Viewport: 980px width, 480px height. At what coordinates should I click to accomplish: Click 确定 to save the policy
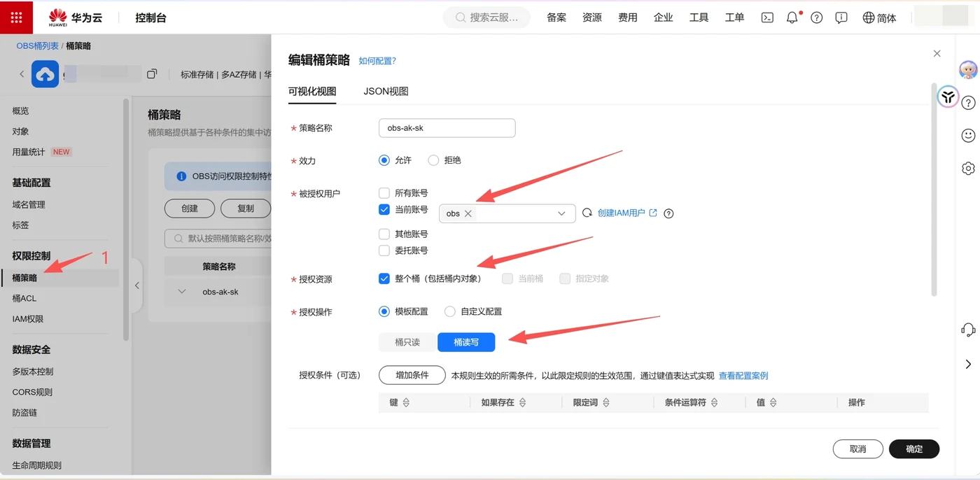click(914, 449)
